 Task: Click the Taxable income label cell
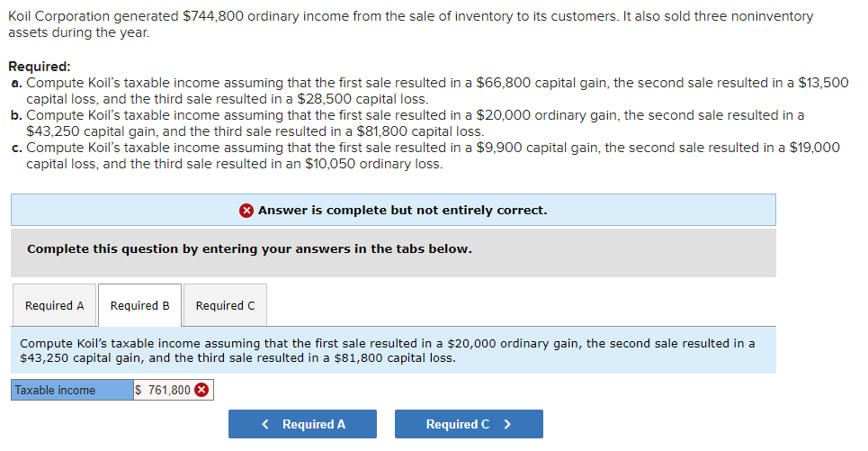point(71,390)
